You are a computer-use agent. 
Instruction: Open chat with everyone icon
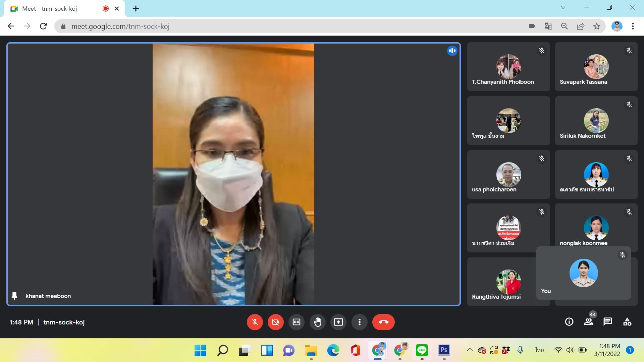click(x=608, y=322)
